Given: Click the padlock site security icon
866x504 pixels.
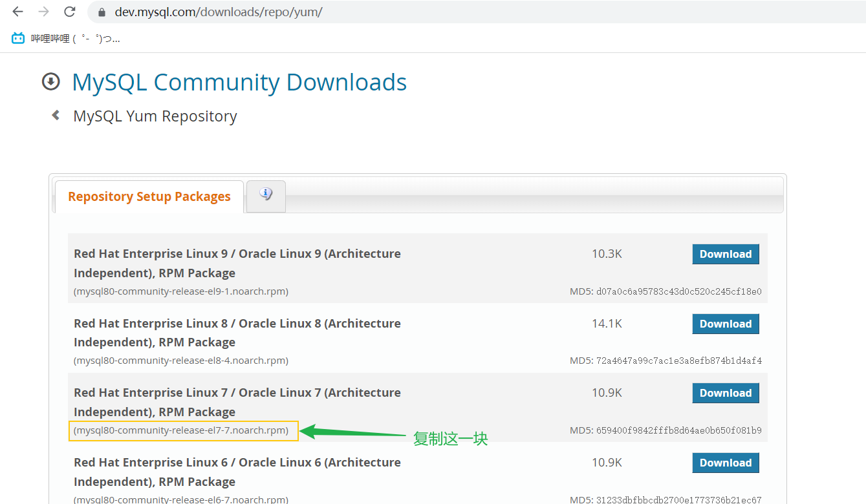Looking at the screenshot, I should (x=101, y=12).
